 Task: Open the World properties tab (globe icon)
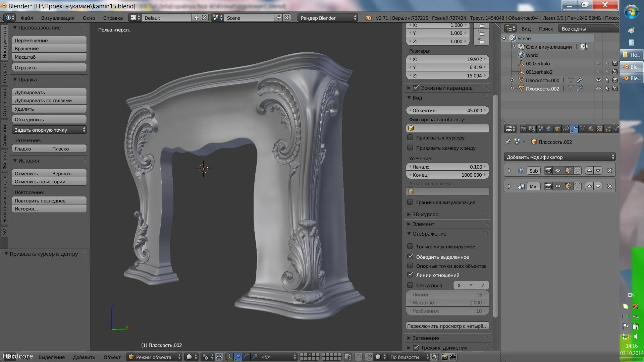[x=549, y=129]
